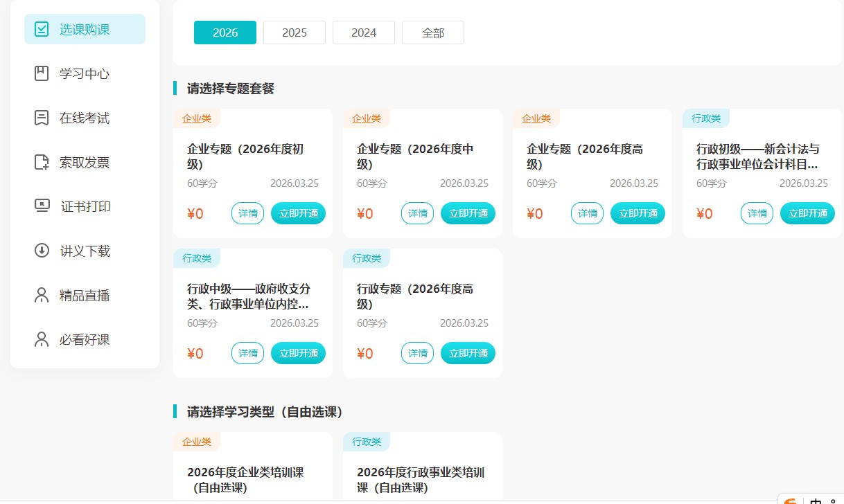This screenshot has width=844, height=504.
Task: View 详情 for 行政专题 2026年度高级
Action: coord(417,353)
